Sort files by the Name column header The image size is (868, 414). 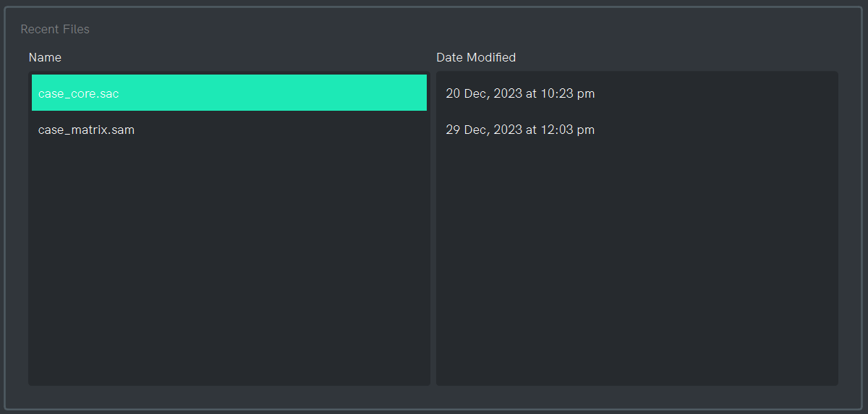(45, 57)
